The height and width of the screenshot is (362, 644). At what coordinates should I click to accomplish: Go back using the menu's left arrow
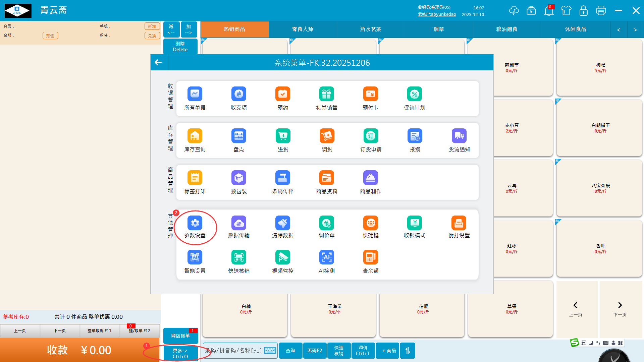[x=158, y=62]
